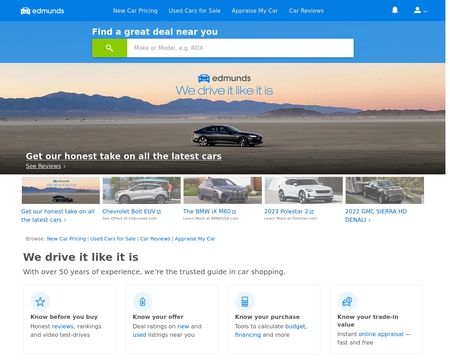Click 'Know your trade-in value' card title
This screenshot has width=450, height=360.
tap(368, 320)
